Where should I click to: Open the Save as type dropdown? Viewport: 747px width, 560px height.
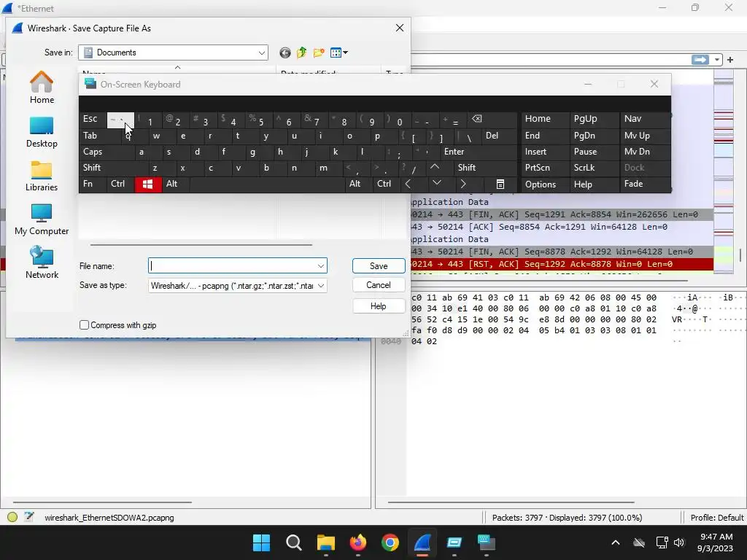[321, 286]
